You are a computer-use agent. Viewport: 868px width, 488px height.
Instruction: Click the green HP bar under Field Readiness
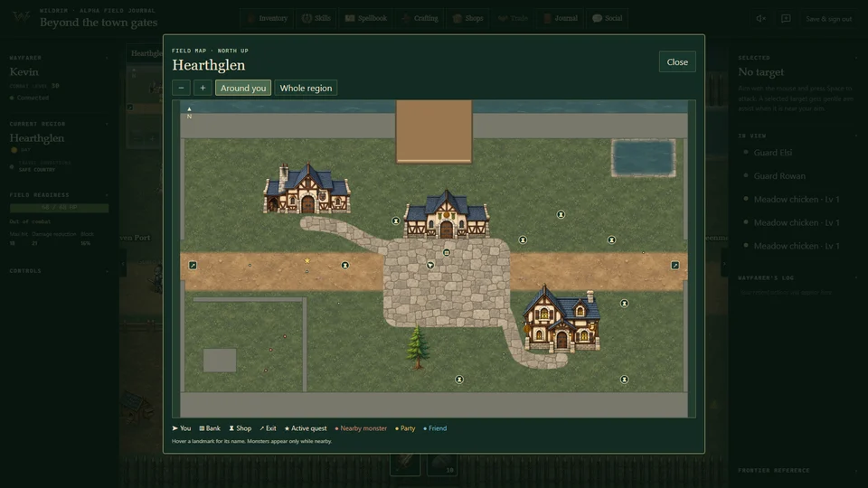pyautogui.click(x=60, y=208)
